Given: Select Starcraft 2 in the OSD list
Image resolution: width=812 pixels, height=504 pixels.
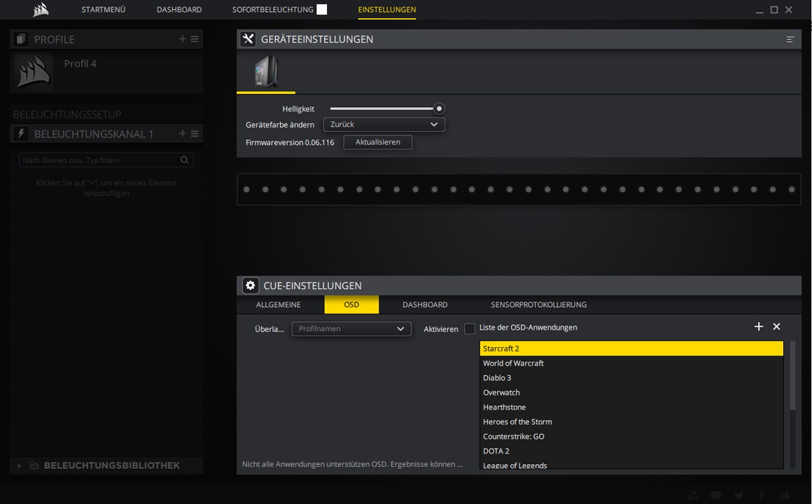Looking at the screenshot, I should [631, 349].
